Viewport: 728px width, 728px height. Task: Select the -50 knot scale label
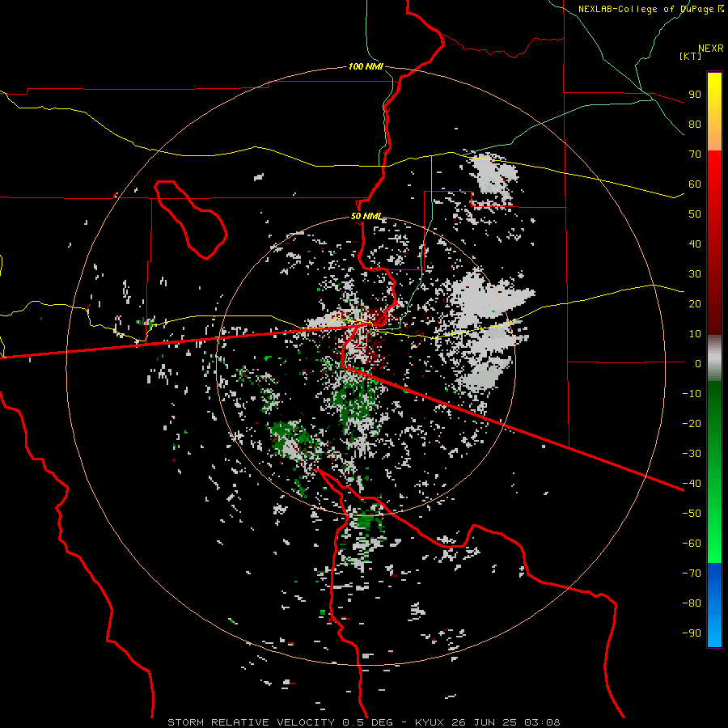click(x=692, y=513)
